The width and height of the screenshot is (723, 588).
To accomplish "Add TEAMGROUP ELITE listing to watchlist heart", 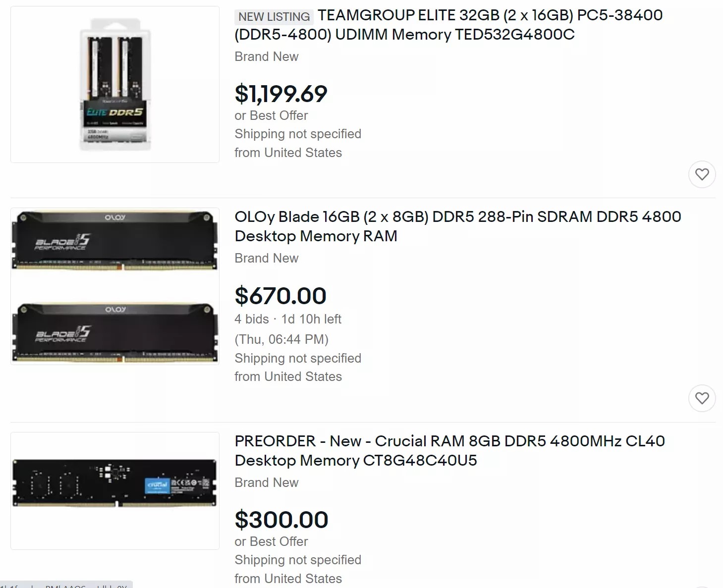I will click(702, 174).
